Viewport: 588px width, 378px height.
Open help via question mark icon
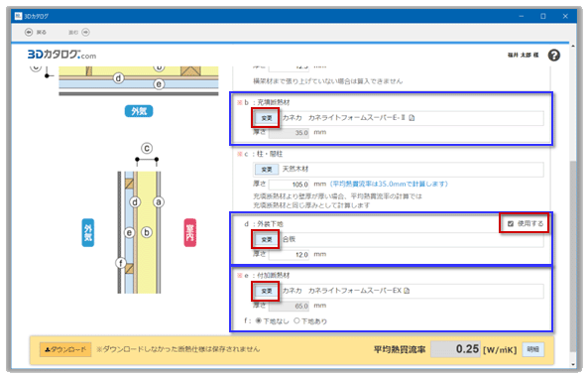554,56
